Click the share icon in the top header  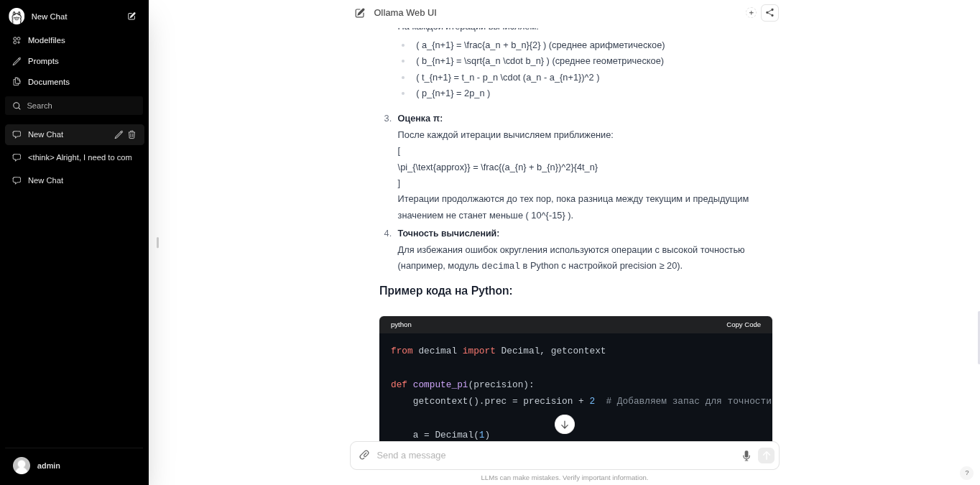tap(769, 13)
